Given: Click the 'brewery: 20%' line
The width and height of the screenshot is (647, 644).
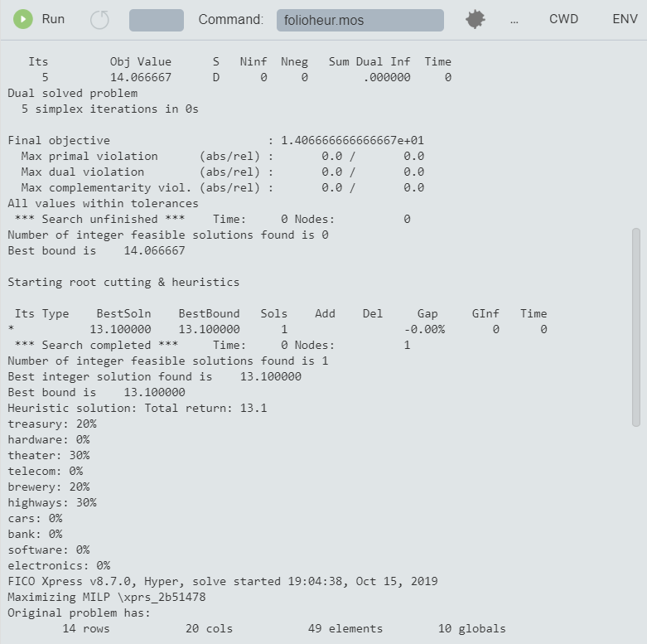Looking at the screenshot, I should (49, 487).
